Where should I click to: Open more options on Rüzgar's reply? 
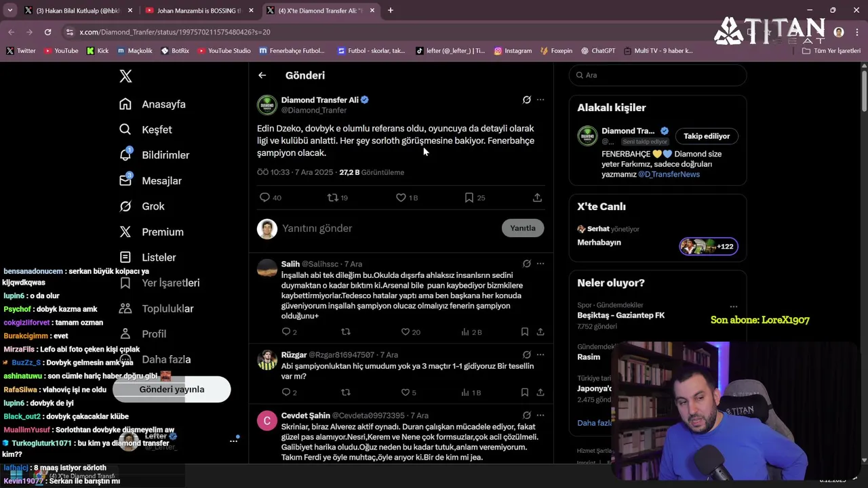pyautogui.click(x=540, y=354)
